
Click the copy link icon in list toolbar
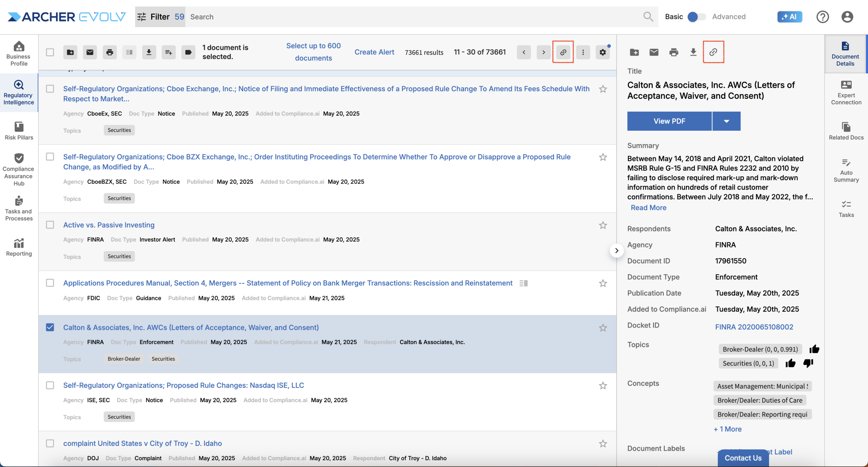[563, 52]
